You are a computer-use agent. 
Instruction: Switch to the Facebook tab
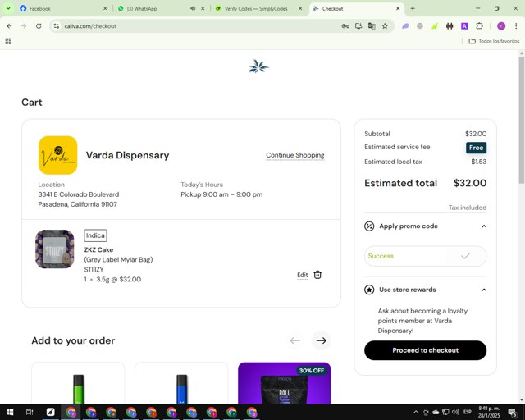click(63, 8)
